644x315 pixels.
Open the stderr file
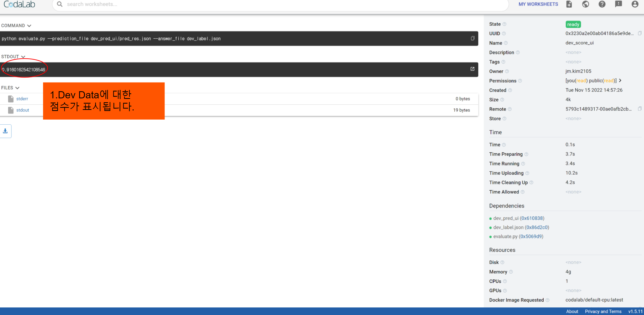(x=22, y=99)
